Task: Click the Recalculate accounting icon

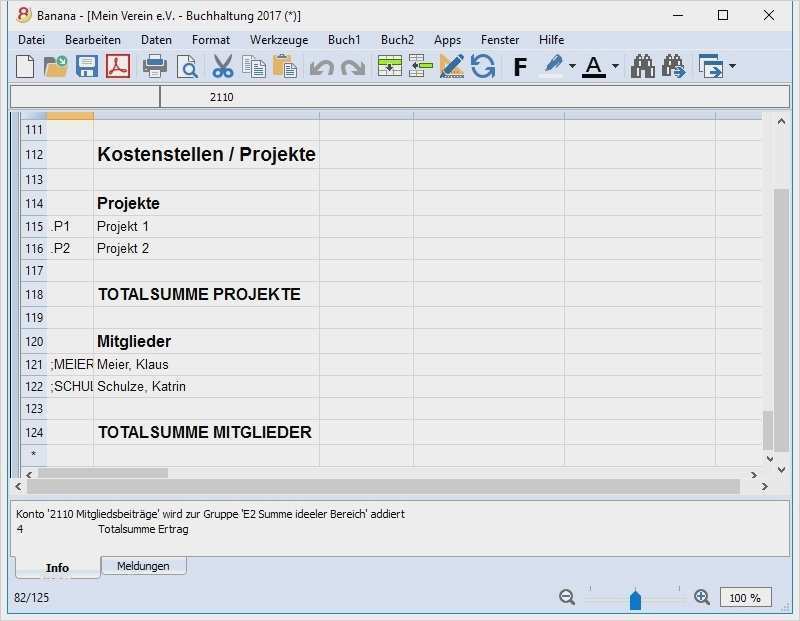Action: 483,66
